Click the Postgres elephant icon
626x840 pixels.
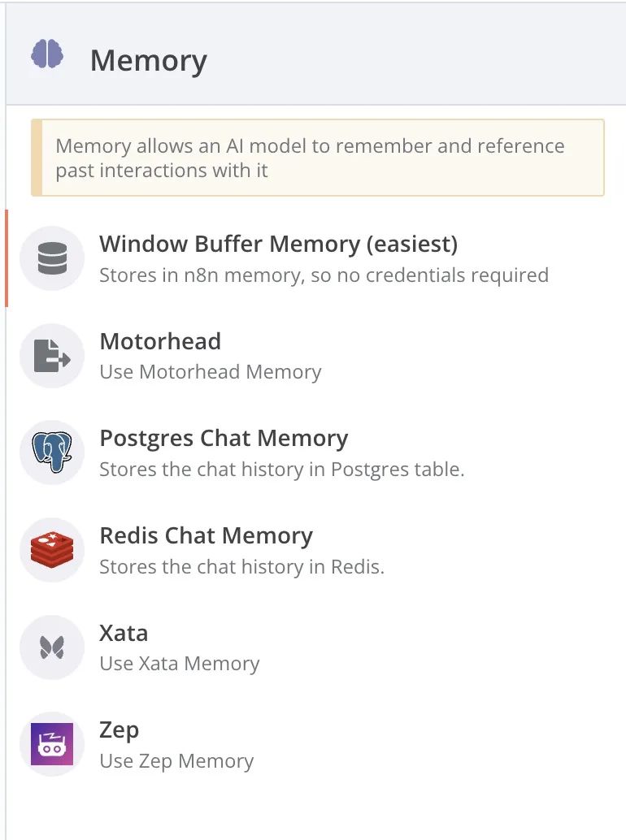click(52, 452)
